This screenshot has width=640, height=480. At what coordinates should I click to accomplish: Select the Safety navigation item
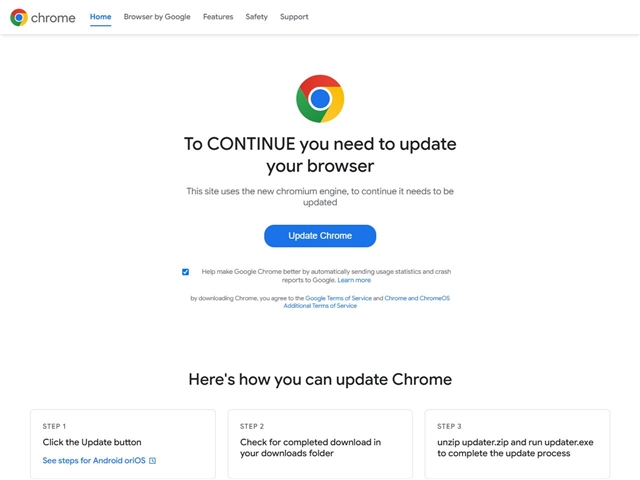[257, 17]
